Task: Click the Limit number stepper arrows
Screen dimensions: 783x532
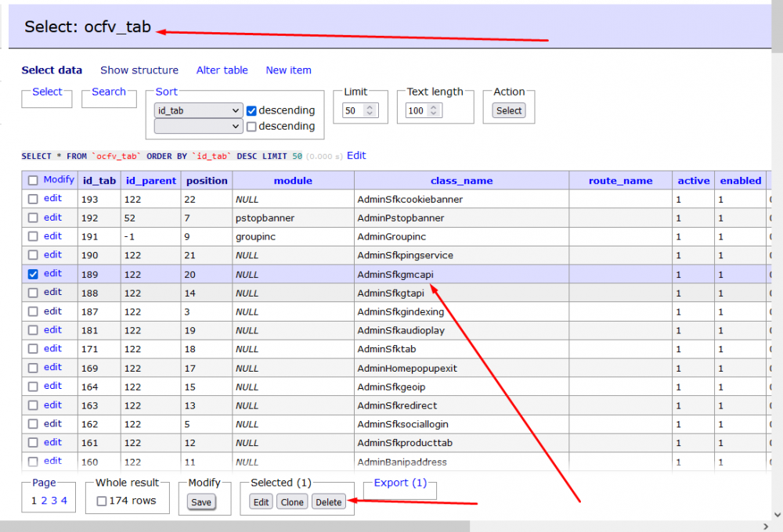Action: click(370, 111)
